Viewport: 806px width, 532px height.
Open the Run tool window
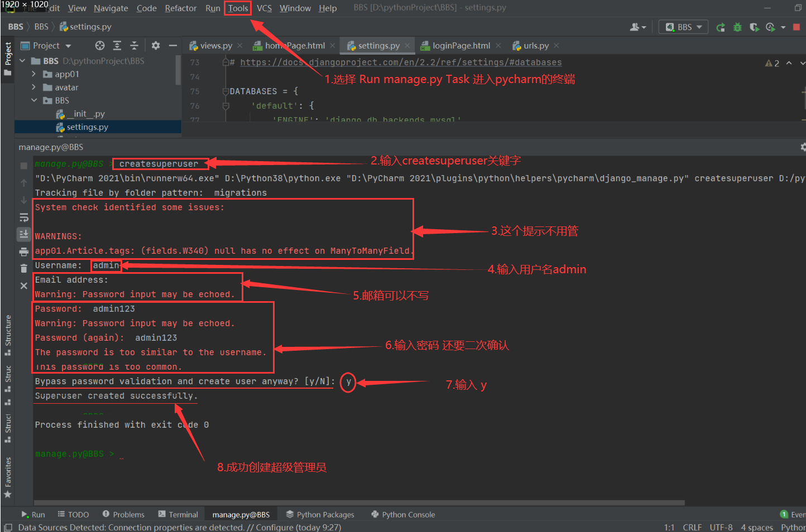(x=33, y=515)
